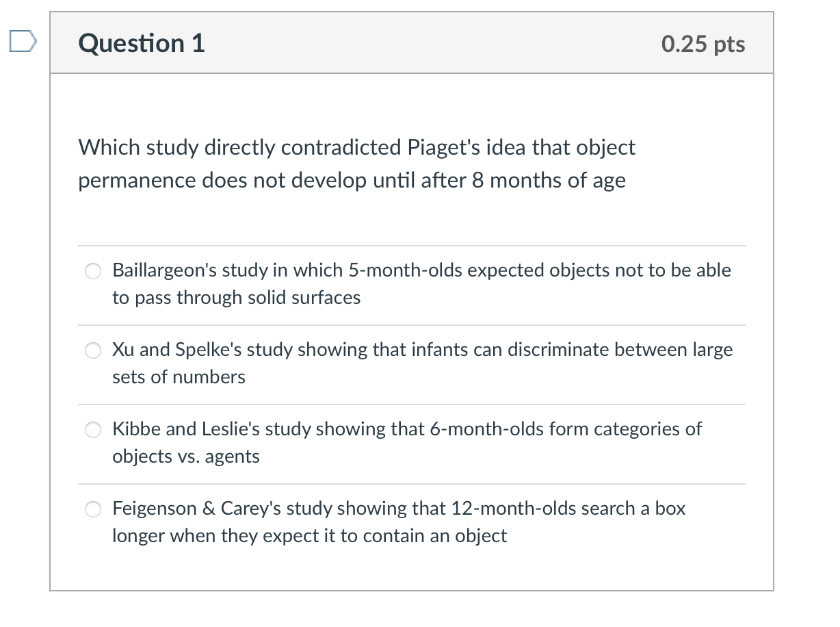The height and width of the screenshot is (627, 840).
Task: Click the Kibbe and Leslie's answer label text
Action: [407, 443]
